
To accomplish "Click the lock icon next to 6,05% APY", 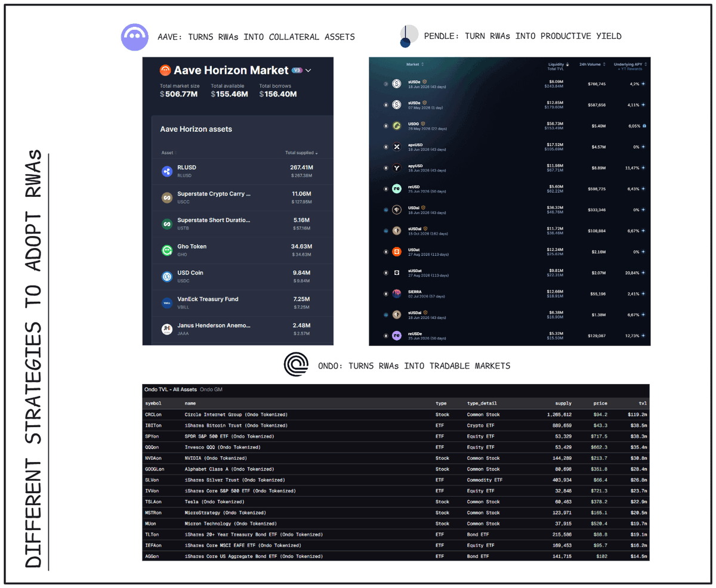I will pos(644,126).
